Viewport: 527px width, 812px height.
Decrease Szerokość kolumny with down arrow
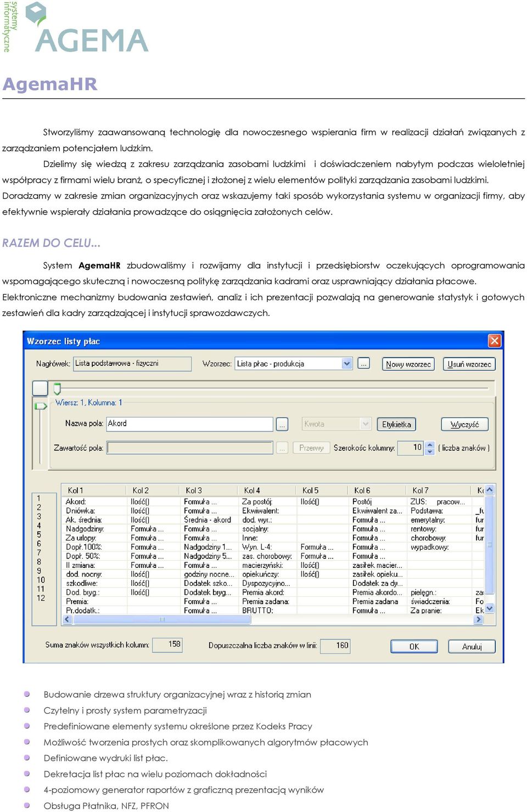click(430, 451)
